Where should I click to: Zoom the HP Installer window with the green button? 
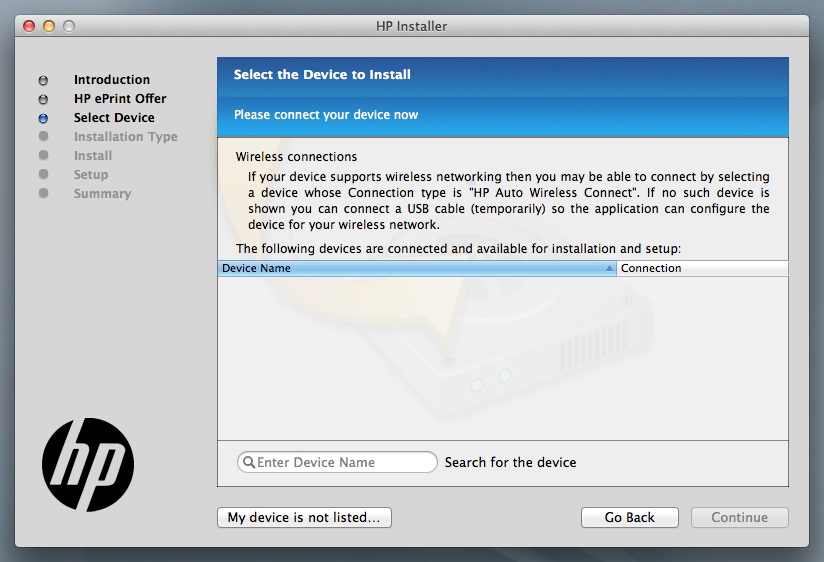69,26
